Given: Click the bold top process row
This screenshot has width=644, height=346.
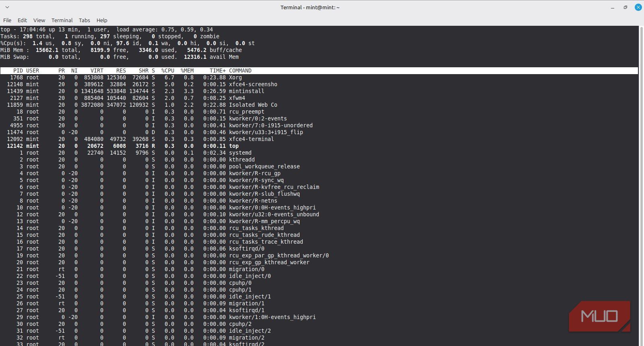Looking at the screenshot, I should pos(319,146).
